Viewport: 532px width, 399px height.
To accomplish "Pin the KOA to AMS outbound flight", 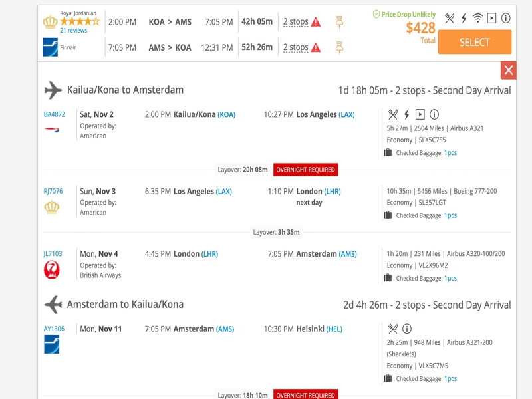I will pos(339,22).
